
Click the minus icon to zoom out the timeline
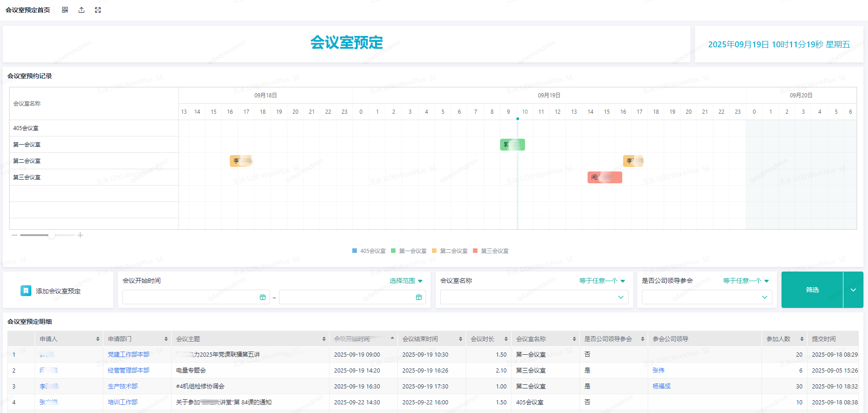click(x=14, y=235)
